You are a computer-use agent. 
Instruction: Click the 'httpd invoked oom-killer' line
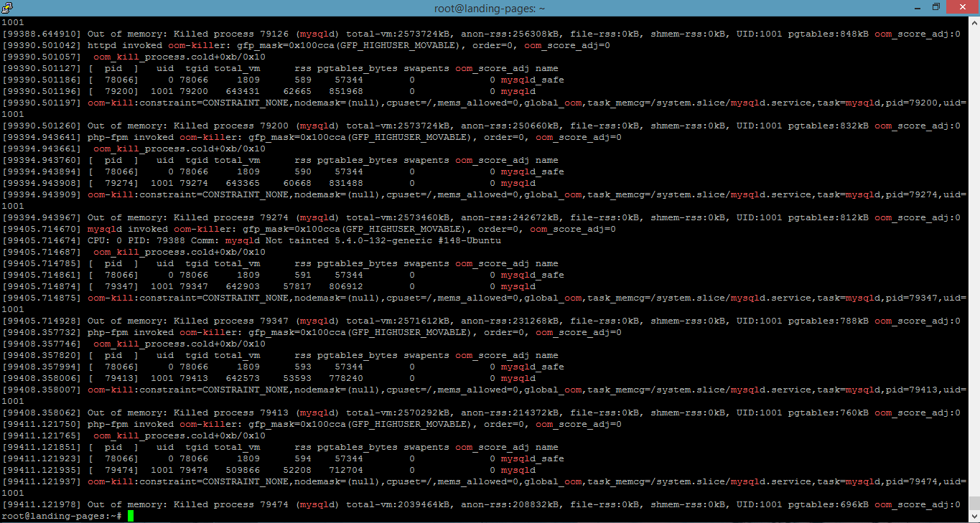click(306, 45)
